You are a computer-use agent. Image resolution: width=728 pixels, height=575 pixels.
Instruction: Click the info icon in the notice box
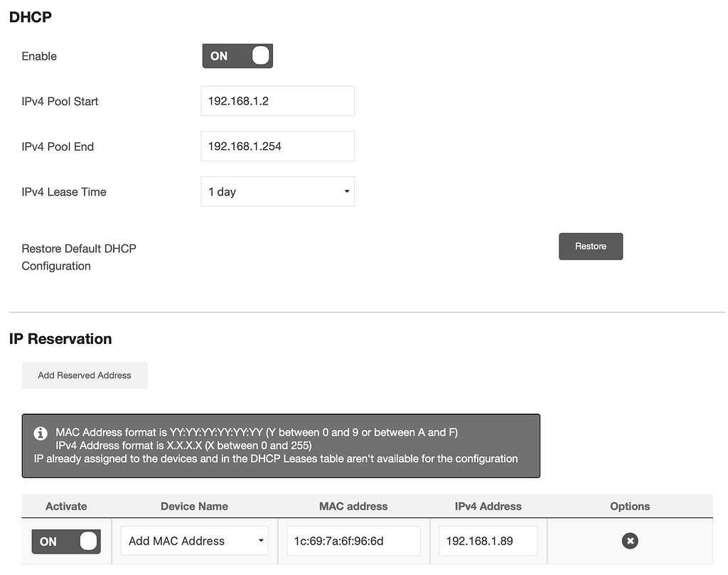(x=41, y=434)
